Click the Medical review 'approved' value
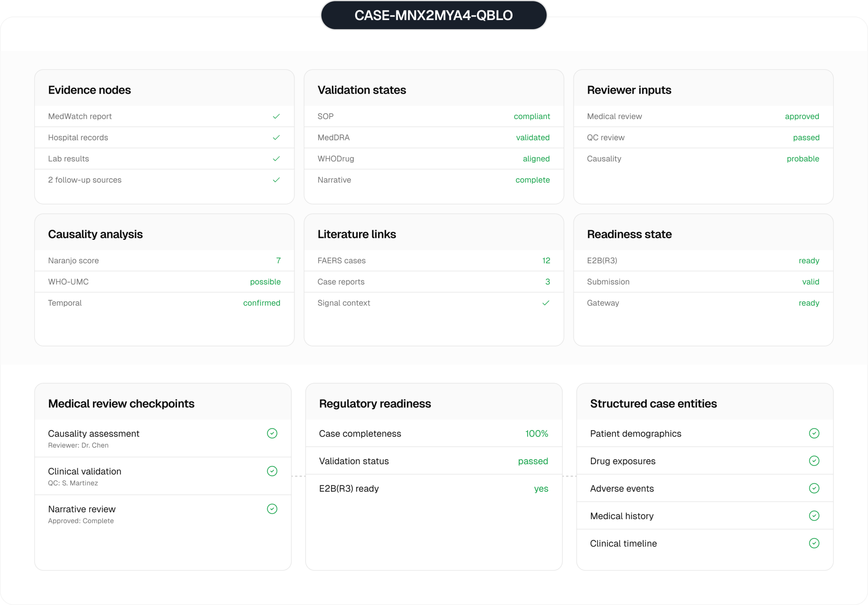This screenshot has height=605, width=868. pos(802,116)
